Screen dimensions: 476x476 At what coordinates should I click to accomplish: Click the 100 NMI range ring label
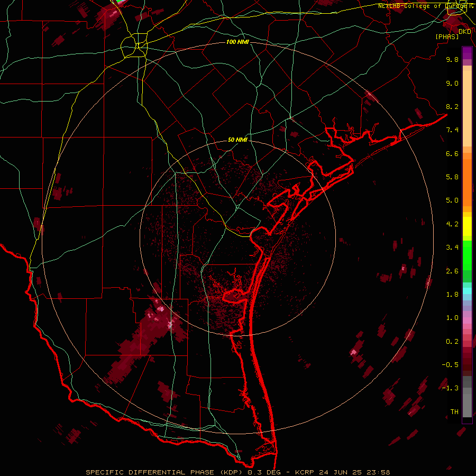coord(237,42)
